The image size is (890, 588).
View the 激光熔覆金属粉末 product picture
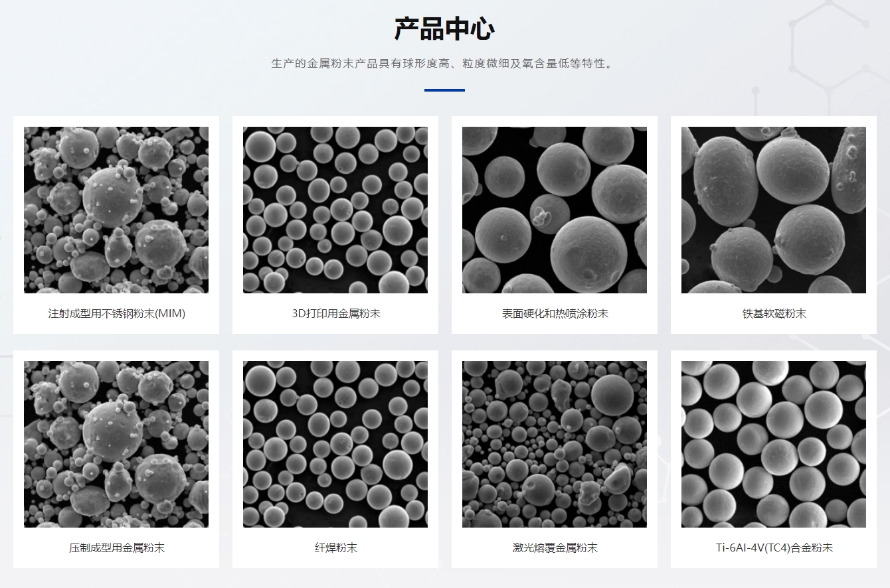[555, 444]
